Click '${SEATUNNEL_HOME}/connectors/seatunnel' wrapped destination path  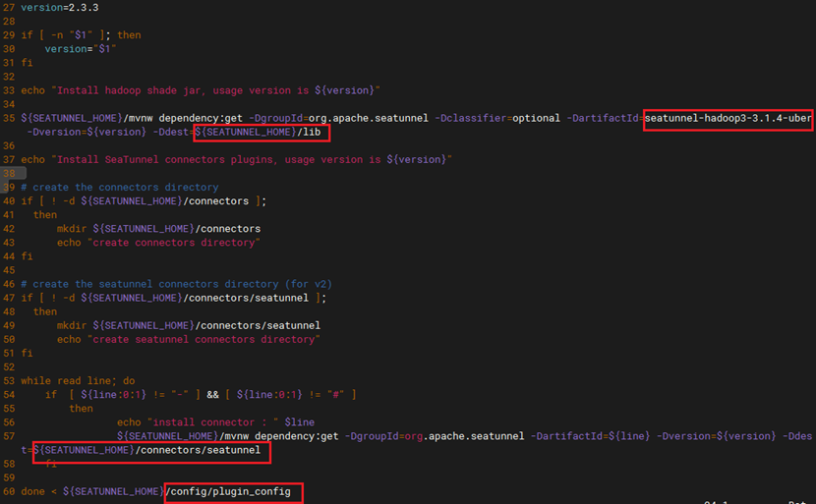(147, 450)
